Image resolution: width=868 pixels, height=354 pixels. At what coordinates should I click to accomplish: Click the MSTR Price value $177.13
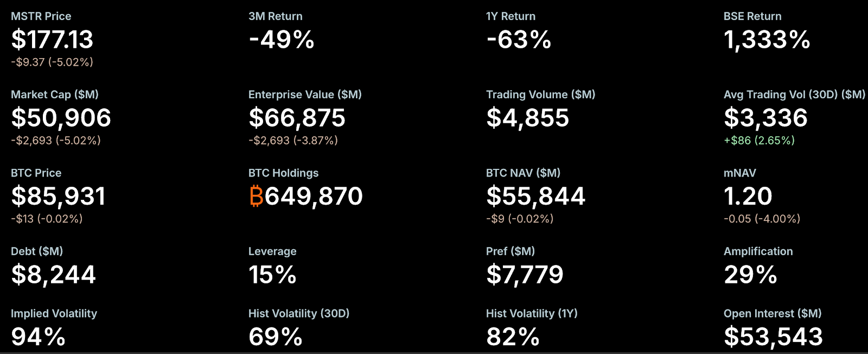coord(52,40)
